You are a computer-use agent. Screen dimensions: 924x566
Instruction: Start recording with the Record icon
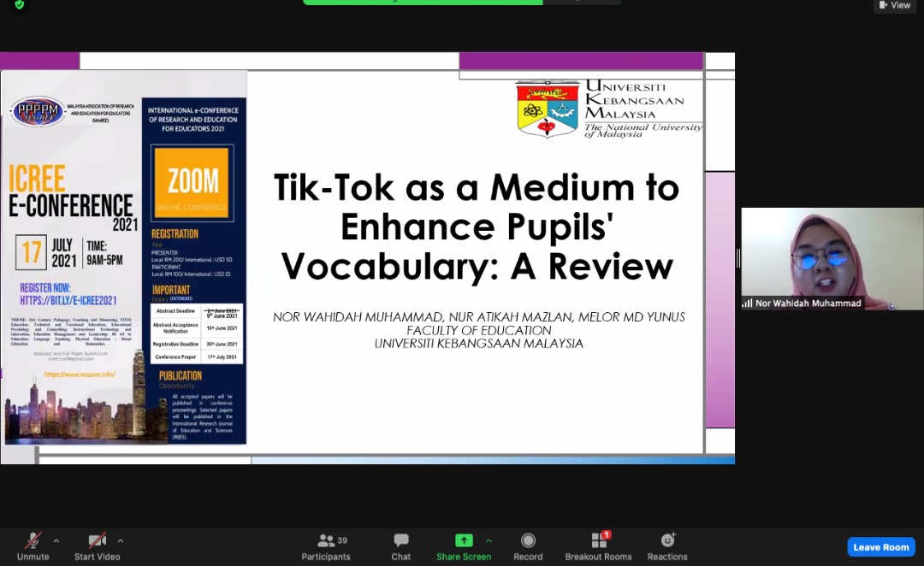[x=528, y=545]
